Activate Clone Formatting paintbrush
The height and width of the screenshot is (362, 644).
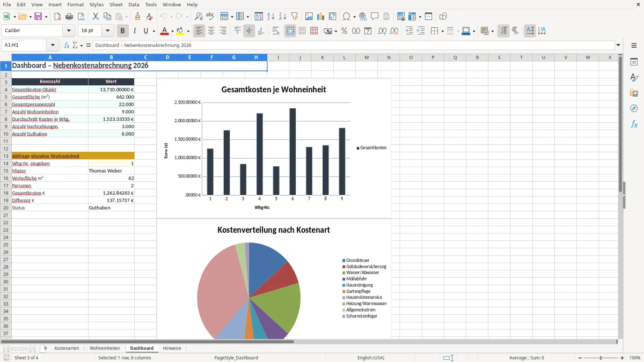[138, 17]
